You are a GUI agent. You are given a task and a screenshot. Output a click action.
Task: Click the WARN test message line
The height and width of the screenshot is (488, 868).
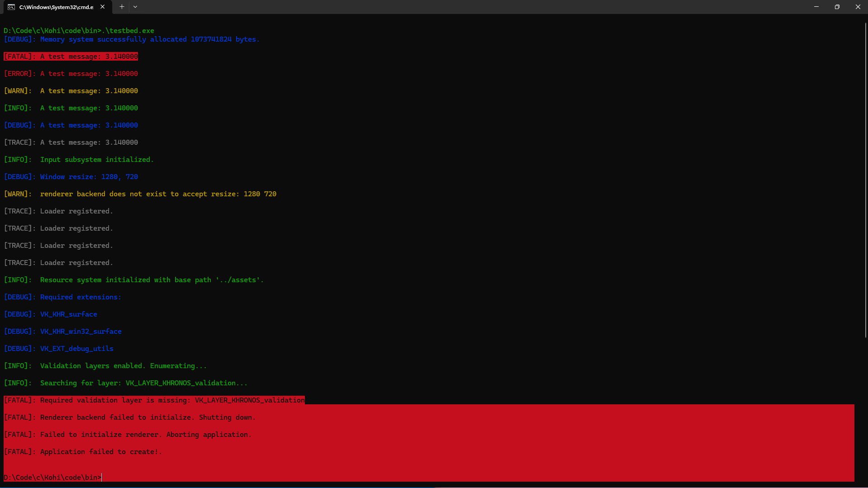[x=71, y=91]
